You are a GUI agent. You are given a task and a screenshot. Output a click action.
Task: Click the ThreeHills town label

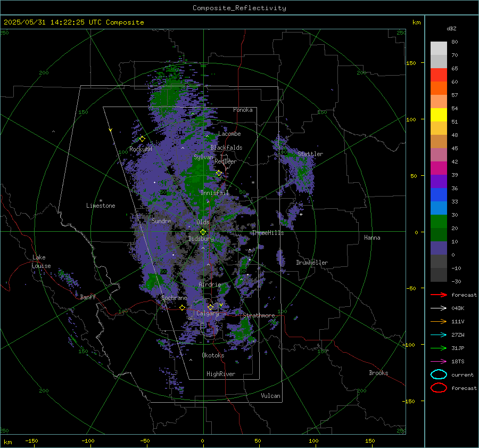point(268,233)
